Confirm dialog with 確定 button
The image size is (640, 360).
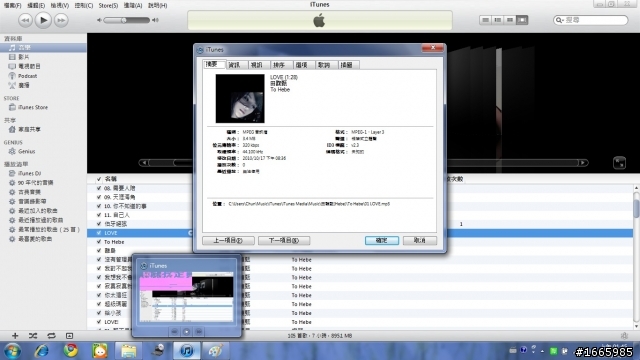pos(382,240)
